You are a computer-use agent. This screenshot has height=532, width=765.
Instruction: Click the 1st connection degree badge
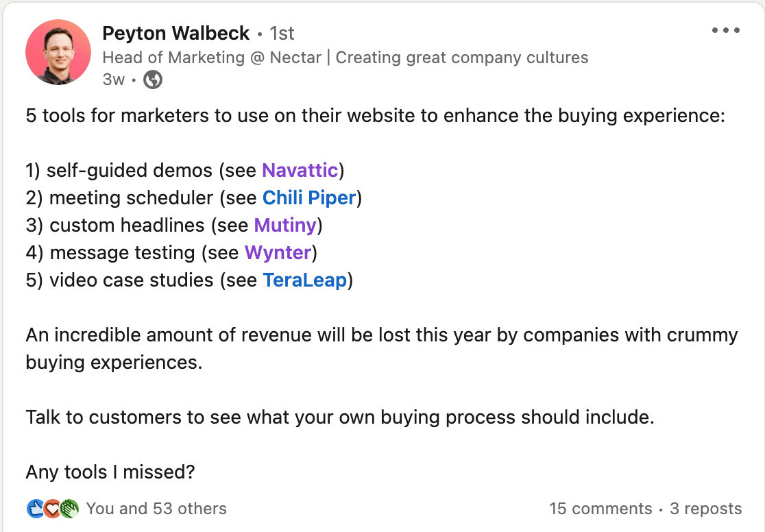[x=282, y=33]
